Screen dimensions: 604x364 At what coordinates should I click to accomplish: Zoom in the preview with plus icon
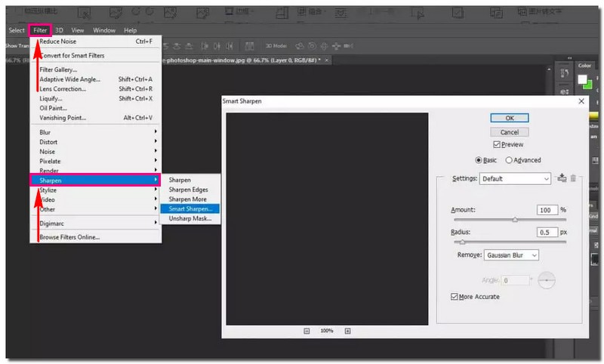click(x=347, y=331)
